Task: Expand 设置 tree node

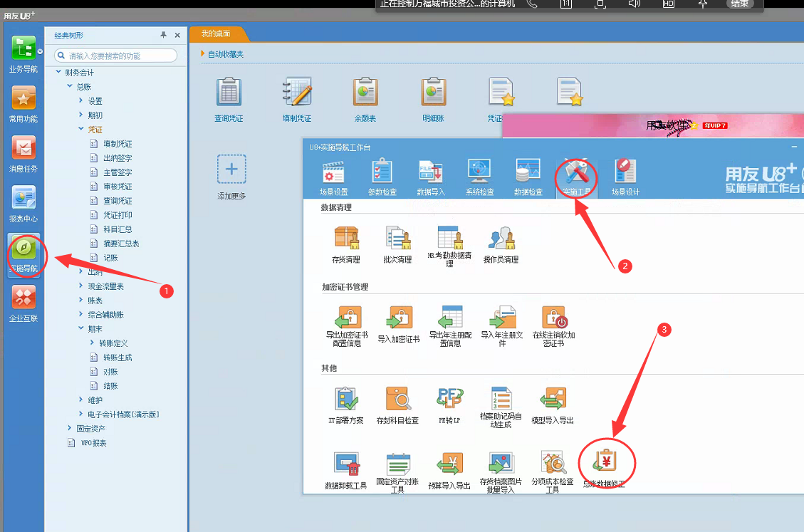Action: point(81,100)
